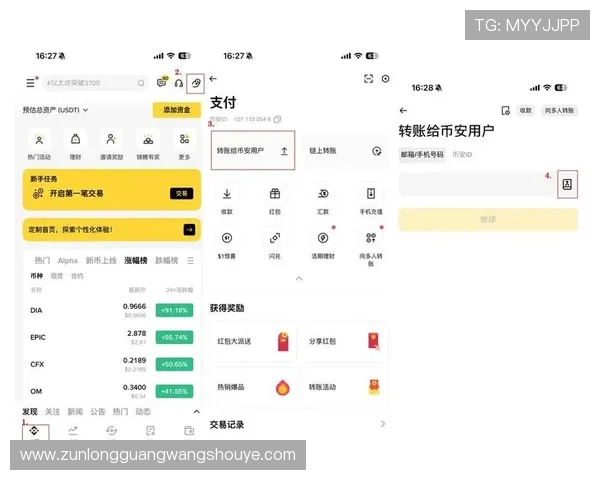Open settings icon on 支付 screen
600x480 pixels.
click(x=385, y=78)
